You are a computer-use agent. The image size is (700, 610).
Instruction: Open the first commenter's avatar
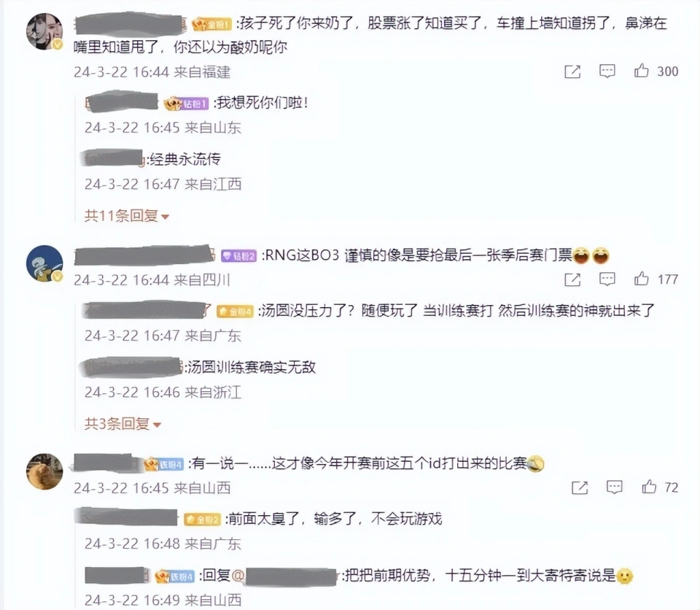(x=44, y=31)
